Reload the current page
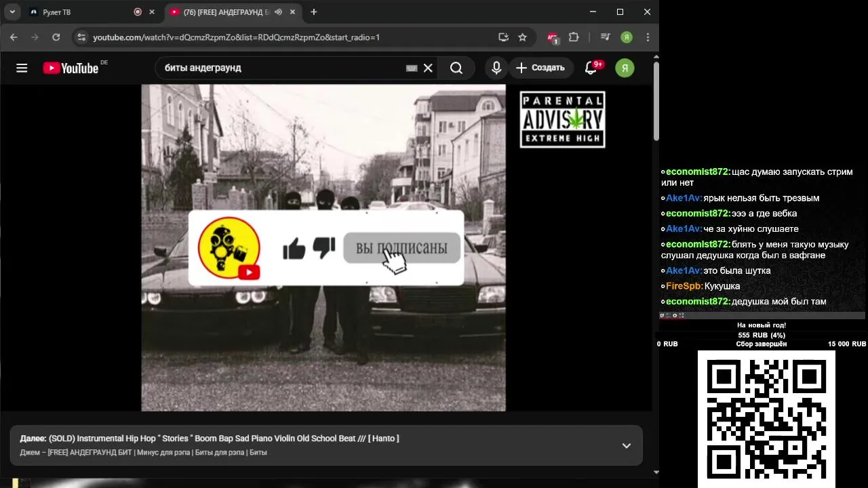 pos(56,37)
